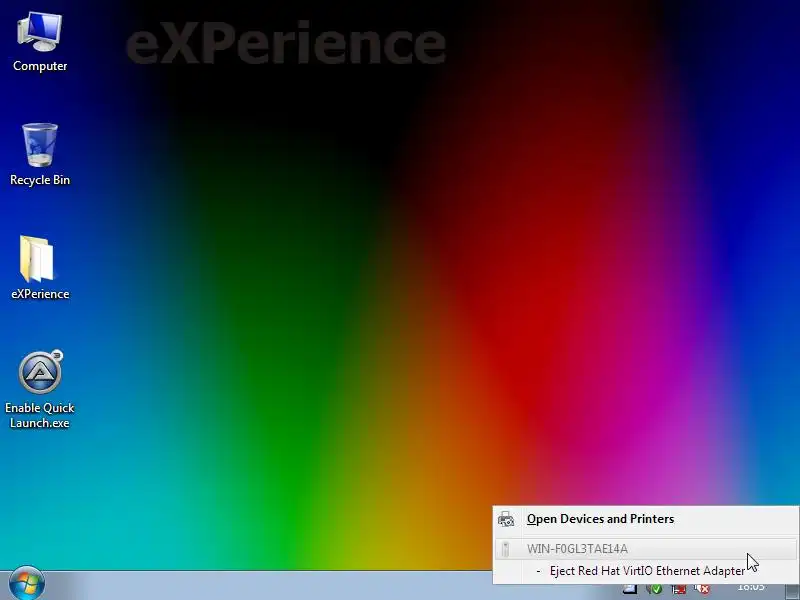Choose Eject Red Hat VirtIO Ethernet Adapter
The height and width of the screenshot is (600, 800).
point(645,571)
